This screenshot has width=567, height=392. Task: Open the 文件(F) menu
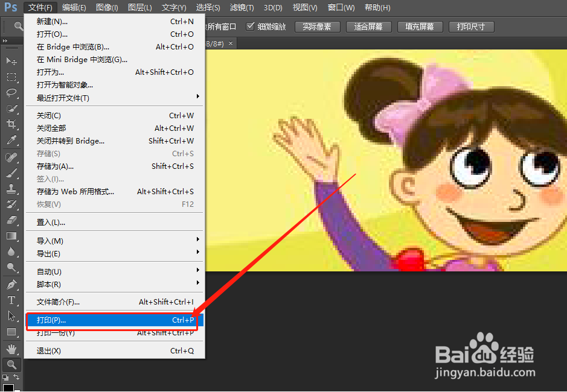pyautogui.click(x=40, y=7)
